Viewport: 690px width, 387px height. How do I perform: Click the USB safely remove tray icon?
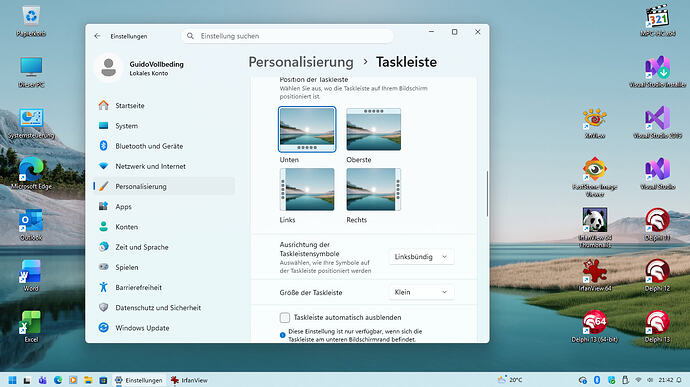tap(625, 380)
